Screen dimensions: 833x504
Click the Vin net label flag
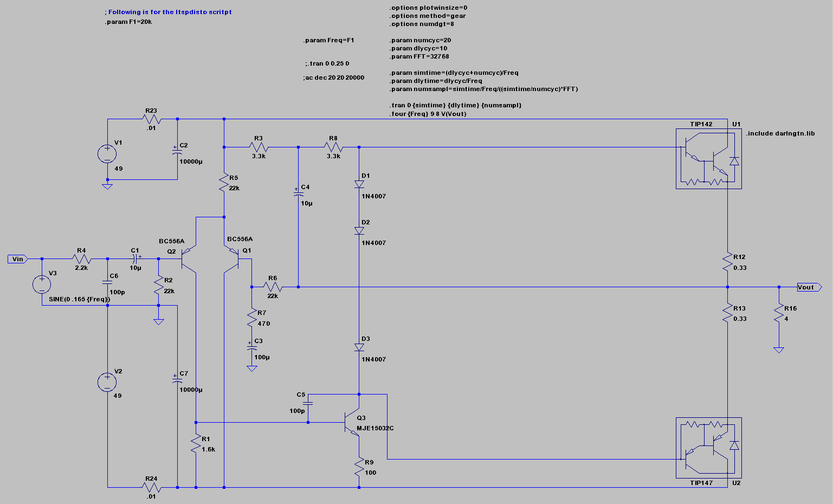click(18, 259)
